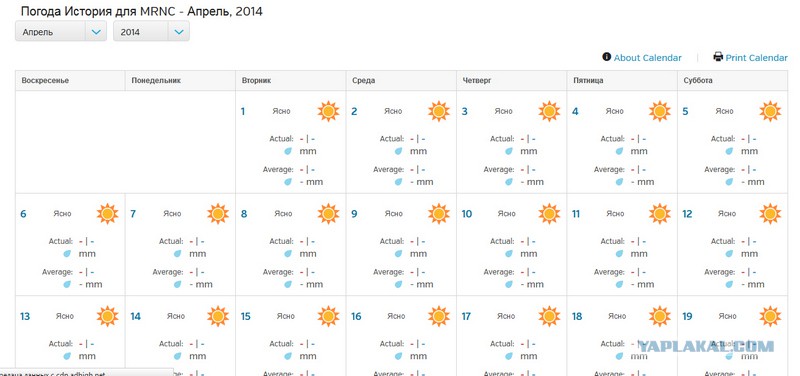The height and width of the screenshot is (376, 800).
Task: Click the sun icon for April 8
Action: point(328,214)
